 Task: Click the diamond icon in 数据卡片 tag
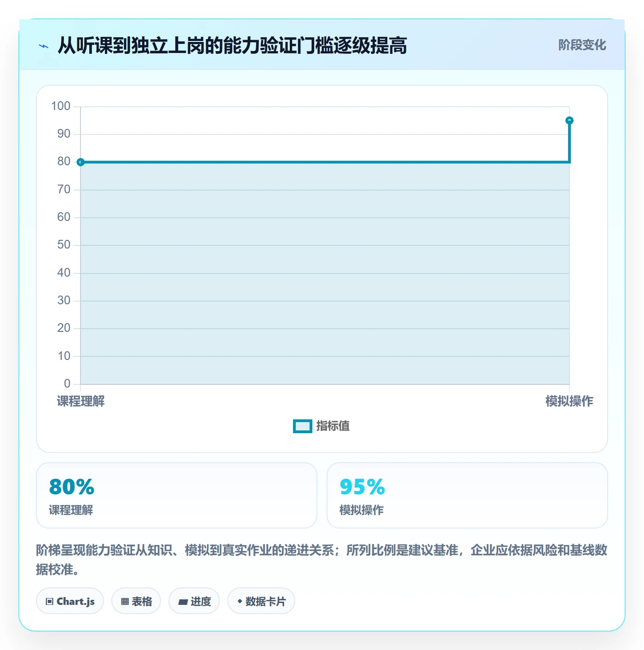point(240,601)
